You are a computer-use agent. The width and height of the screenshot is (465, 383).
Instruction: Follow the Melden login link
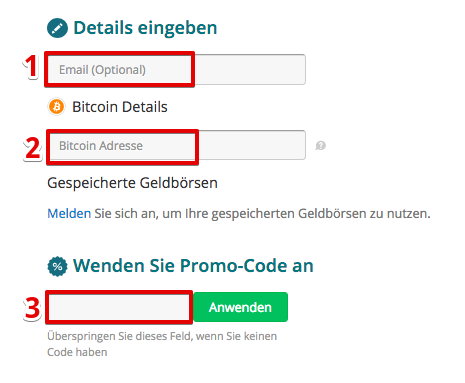(x=69, y=214)
